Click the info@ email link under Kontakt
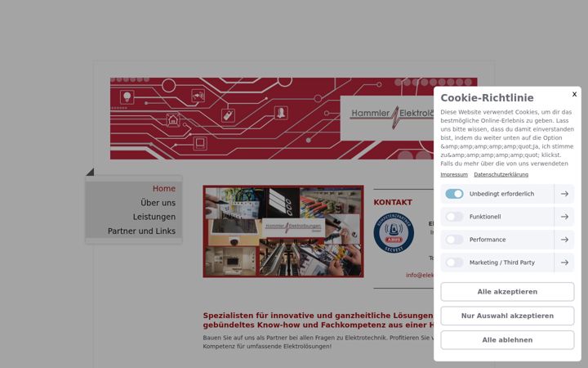The width and height of the screenshot is (588, 368). (420, 275)
